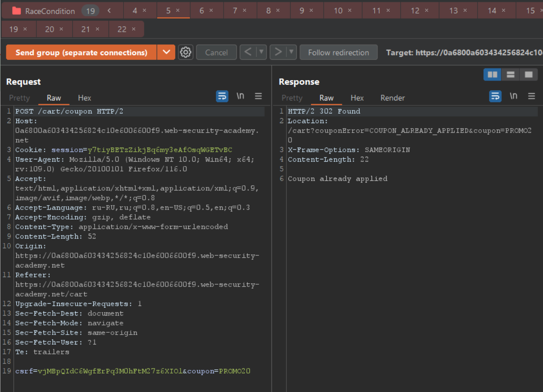Open the forward history dropdown arrow
The width and height of the screenshot is (543, 392).
point(291,53)
